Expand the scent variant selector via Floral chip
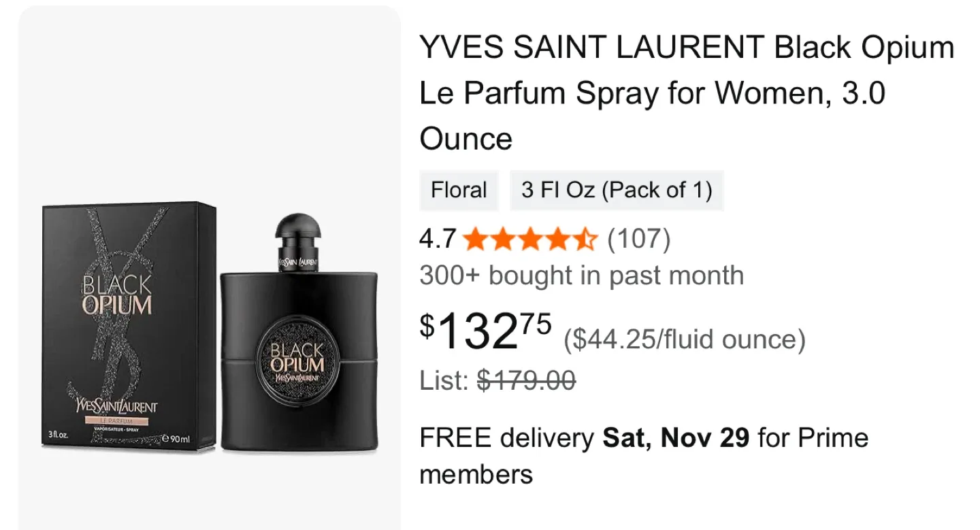Screen dimensions: 980x530 coord(458,191)
